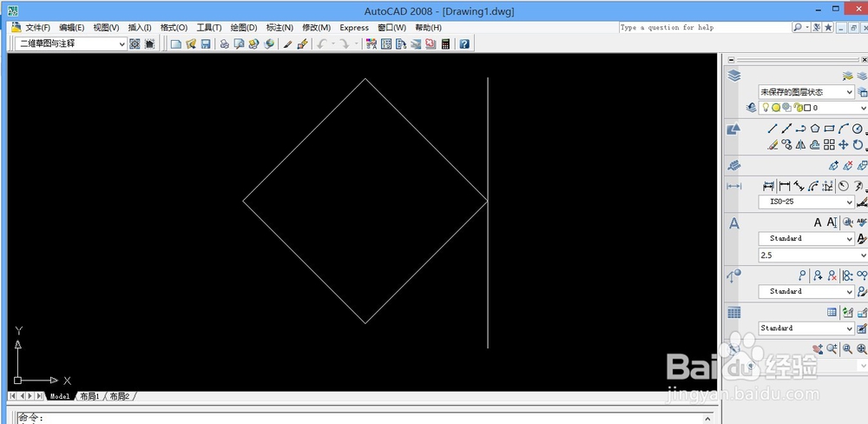Select the Rotate tool
The height and width of the screenshot is (424, 868).
(x=858, y=144)
